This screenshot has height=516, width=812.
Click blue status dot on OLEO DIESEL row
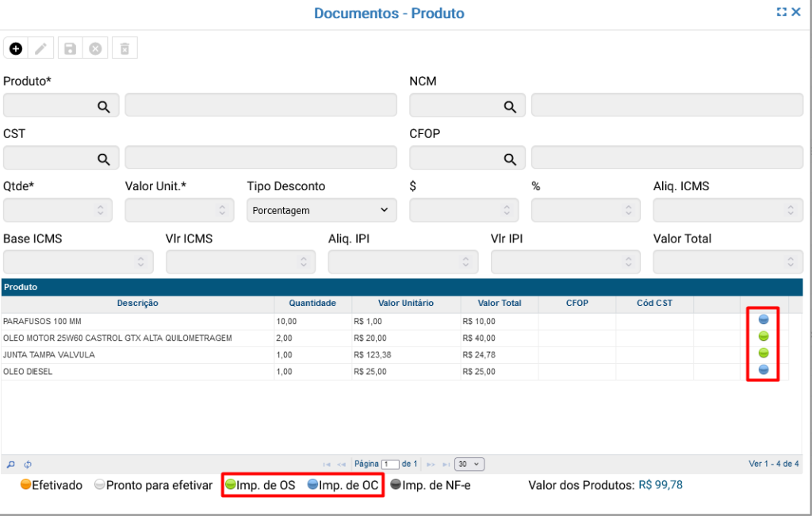[x=764, y=369]
